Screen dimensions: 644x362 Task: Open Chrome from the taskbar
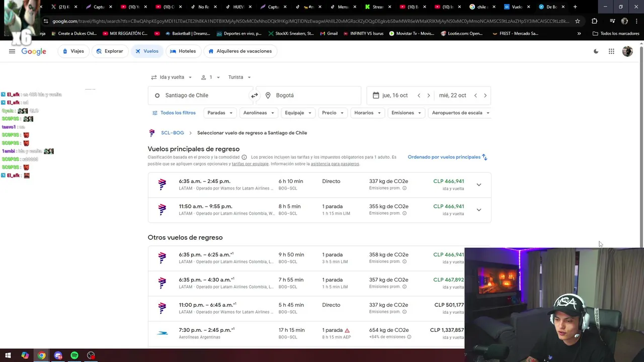(x=42, y=355)
